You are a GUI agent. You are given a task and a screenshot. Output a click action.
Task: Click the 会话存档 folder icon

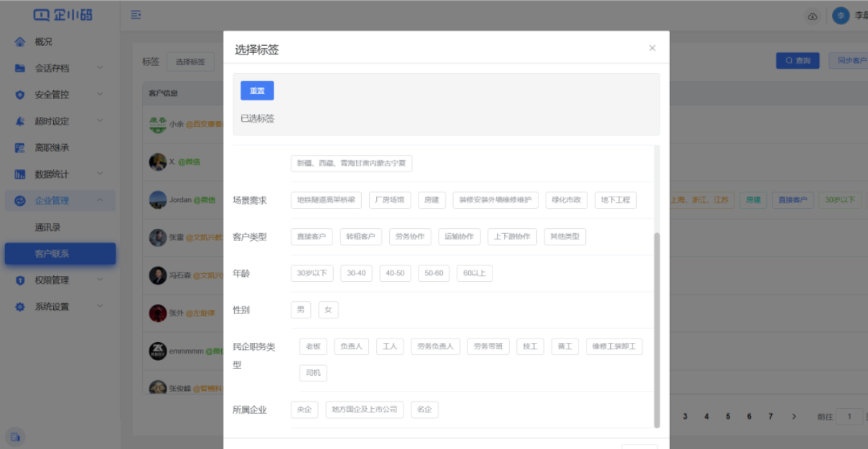(x=20, y=68)
